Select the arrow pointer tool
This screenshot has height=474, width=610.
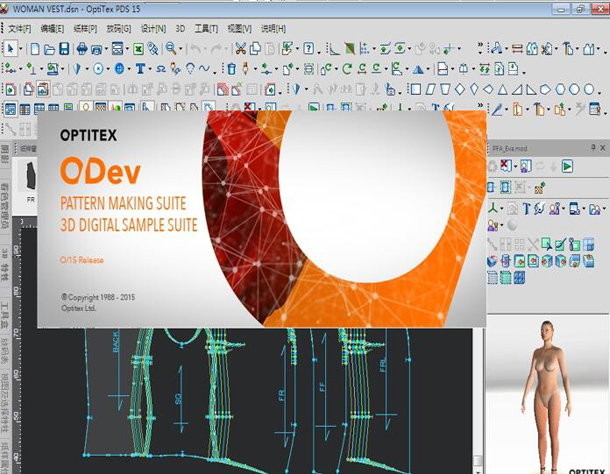11,49
